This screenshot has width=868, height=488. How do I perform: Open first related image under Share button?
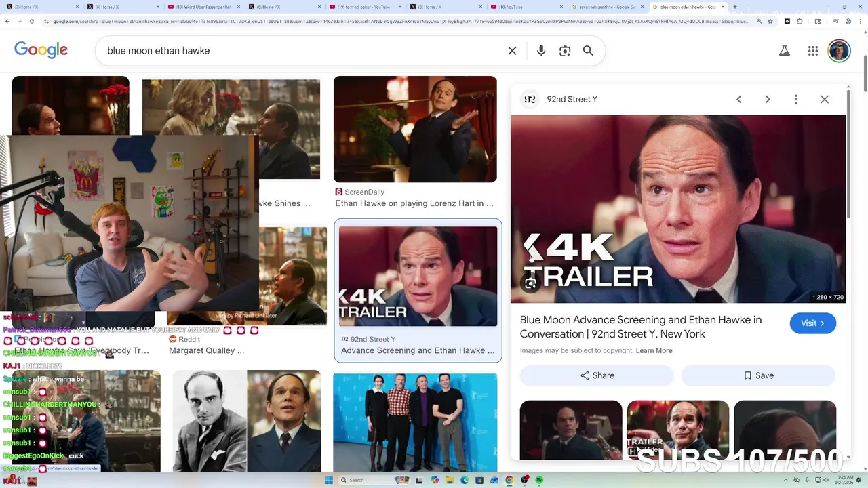tap(571, 430)
